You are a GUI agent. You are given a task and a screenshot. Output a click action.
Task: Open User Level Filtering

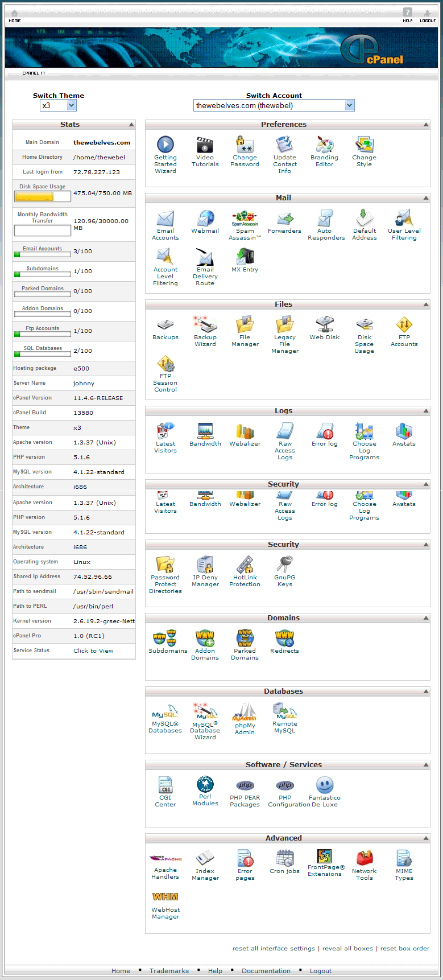click(x=404, y=225)
